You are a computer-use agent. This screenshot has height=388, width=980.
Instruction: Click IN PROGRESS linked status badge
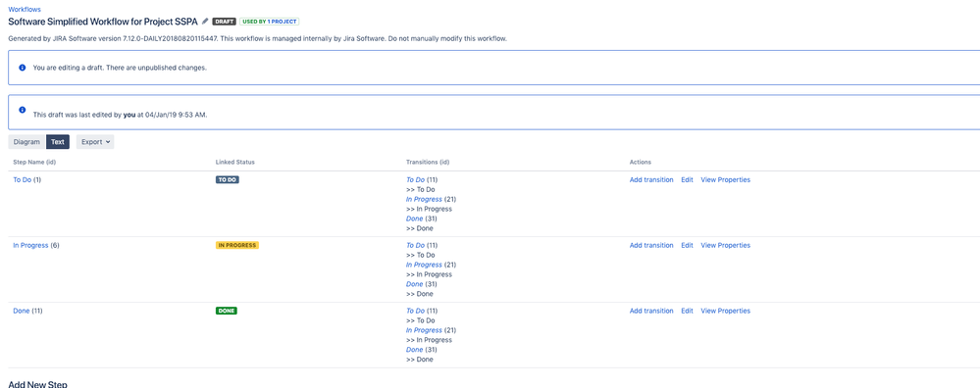pyautogui.click(x=236, y=245)
